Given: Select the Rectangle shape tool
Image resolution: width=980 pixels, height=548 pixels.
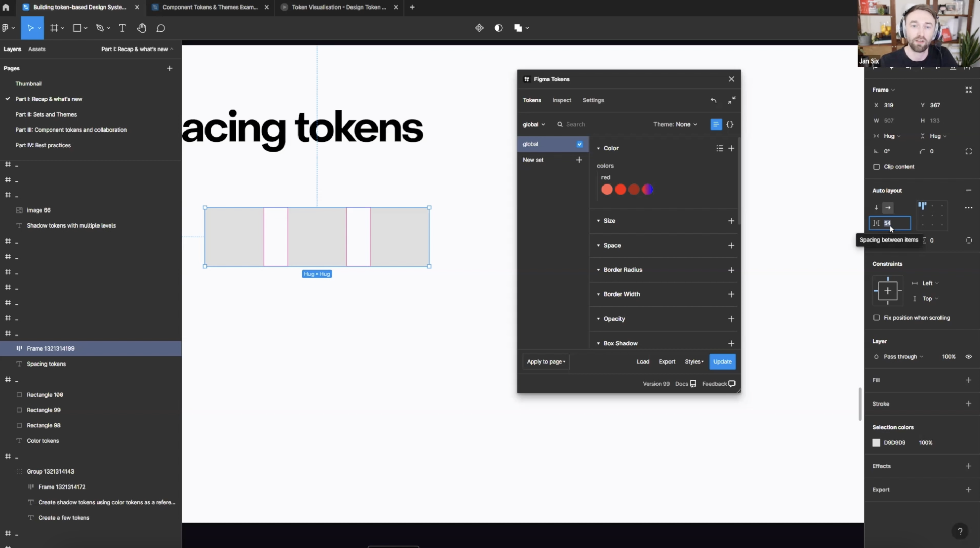Looking at the screenshot, I should pyautogui.click(x=77, y=28).
